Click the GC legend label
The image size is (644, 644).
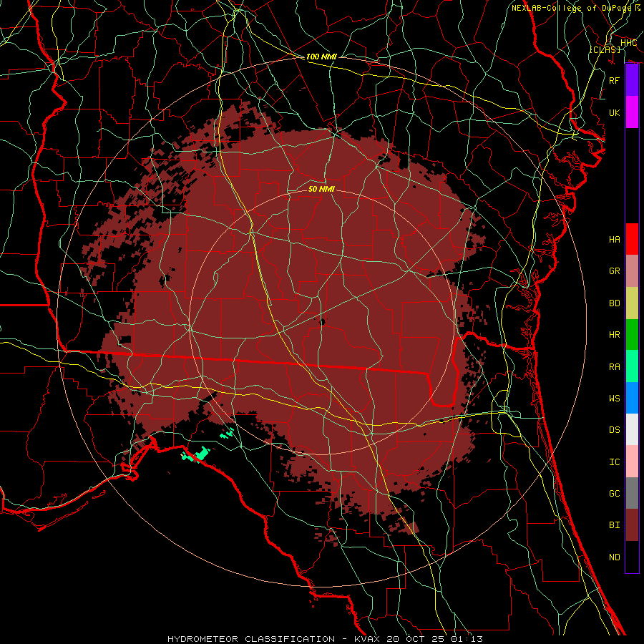pyautogui.click(x=614, y=494)
